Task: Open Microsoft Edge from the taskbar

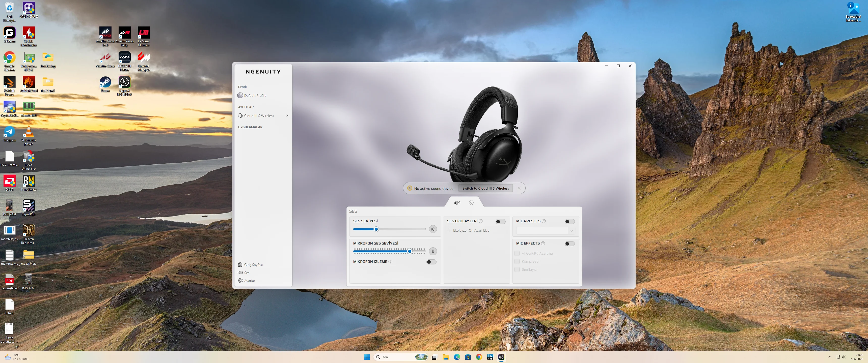Action: click(457, 357)
